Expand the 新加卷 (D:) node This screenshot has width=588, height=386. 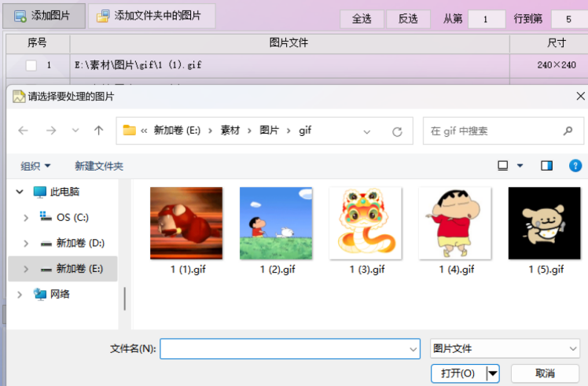26,243
